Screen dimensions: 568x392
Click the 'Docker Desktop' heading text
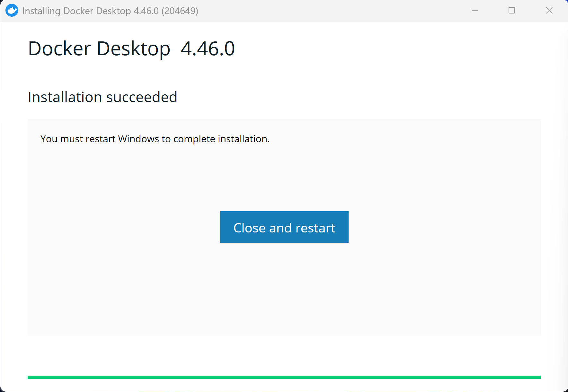[x=99, y=49]
